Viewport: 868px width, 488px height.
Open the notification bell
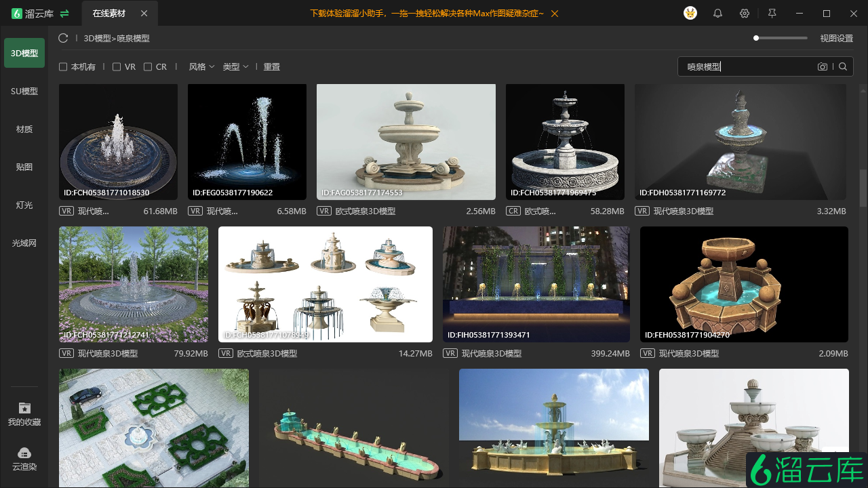pyautogui.click(x=717, y=14)
